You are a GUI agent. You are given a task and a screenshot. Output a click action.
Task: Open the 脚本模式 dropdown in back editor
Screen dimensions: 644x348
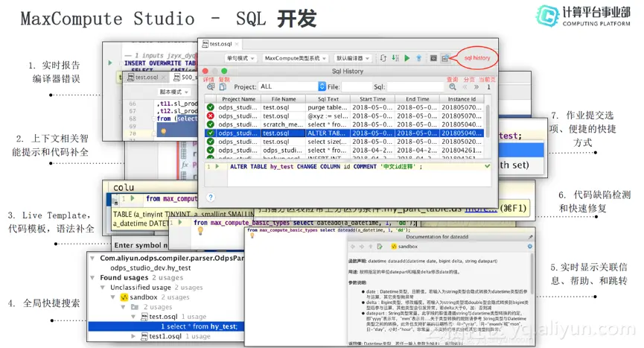coord(173,92)
